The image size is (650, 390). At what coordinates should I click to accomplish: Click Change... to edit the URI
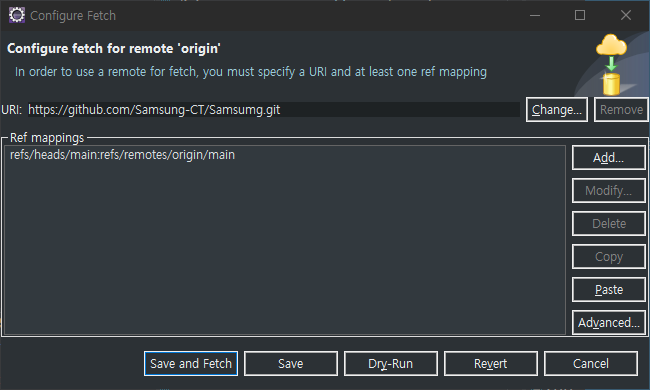(557, 110)
